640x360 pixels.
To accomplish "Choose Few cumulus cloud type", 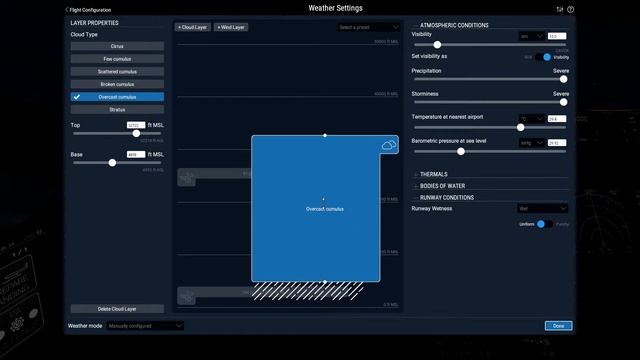I will click(117, 59).
